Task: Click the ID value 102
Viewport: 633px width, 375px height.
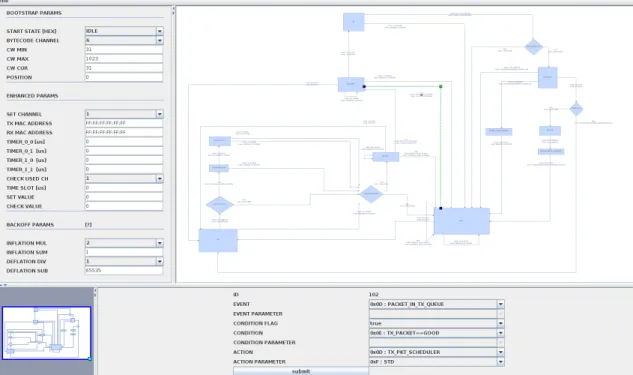Action: tap(373, 294)
